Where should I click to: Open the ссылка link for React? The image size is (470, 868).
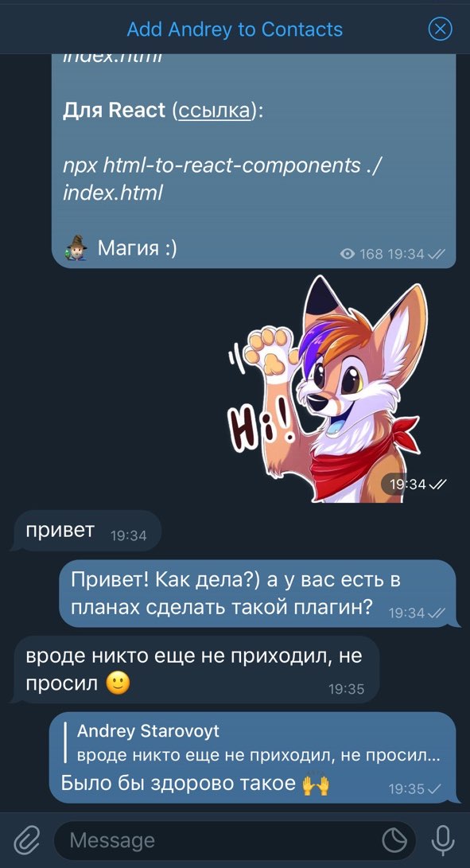[212, 110]
